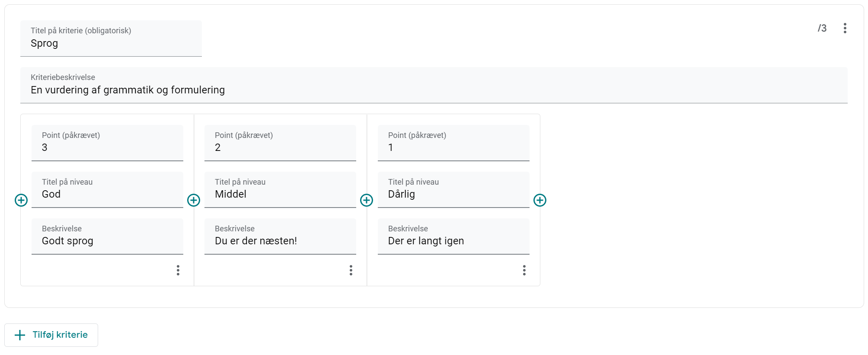Screen dimensions: 868x355
Task: Edit the description Godt sprog
Action: tap(107, 241)
